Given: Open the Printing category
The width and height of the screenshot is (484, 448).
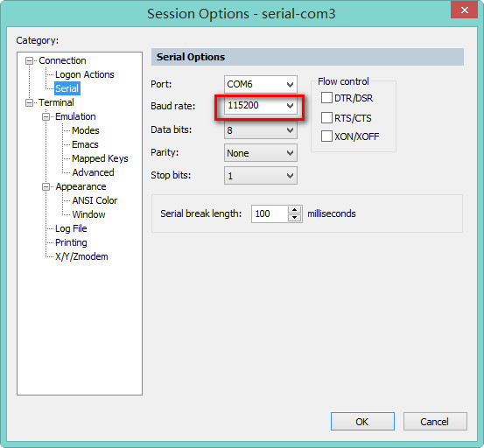Looking at the screenshot, I should click(71, 242).
